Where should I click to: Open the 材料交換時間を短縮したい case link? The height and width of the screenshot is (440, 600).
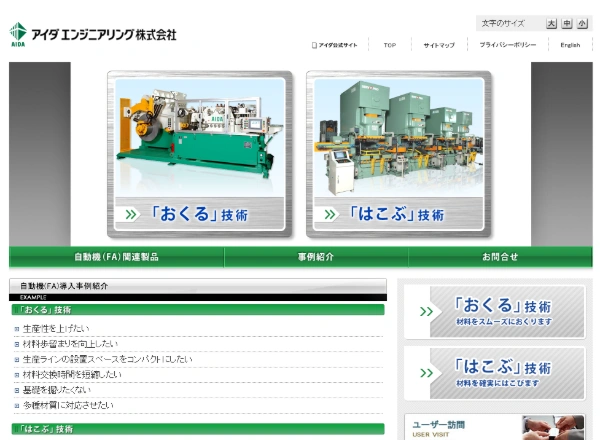tap(72, 375)
